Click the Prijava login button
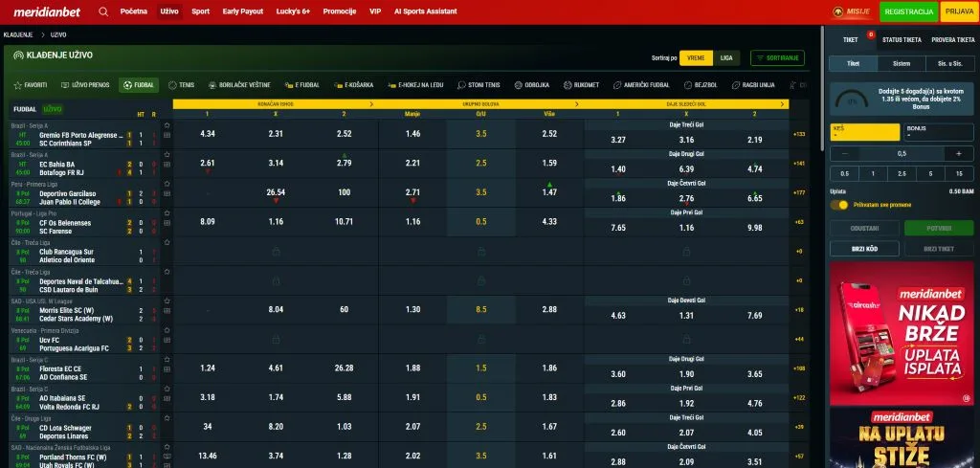Viewport: 980px width, 468px height. [959, 11]
